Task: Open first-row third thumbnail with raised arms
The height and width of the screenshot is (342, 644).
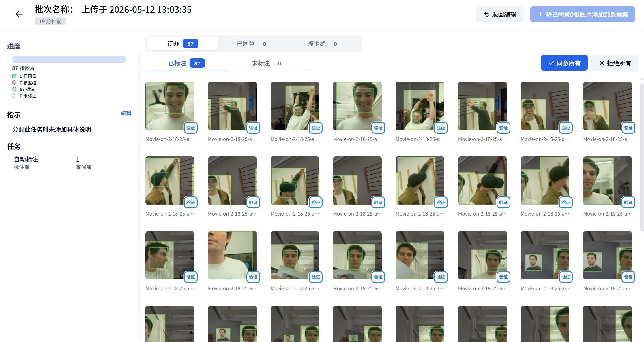Action: 295,106
